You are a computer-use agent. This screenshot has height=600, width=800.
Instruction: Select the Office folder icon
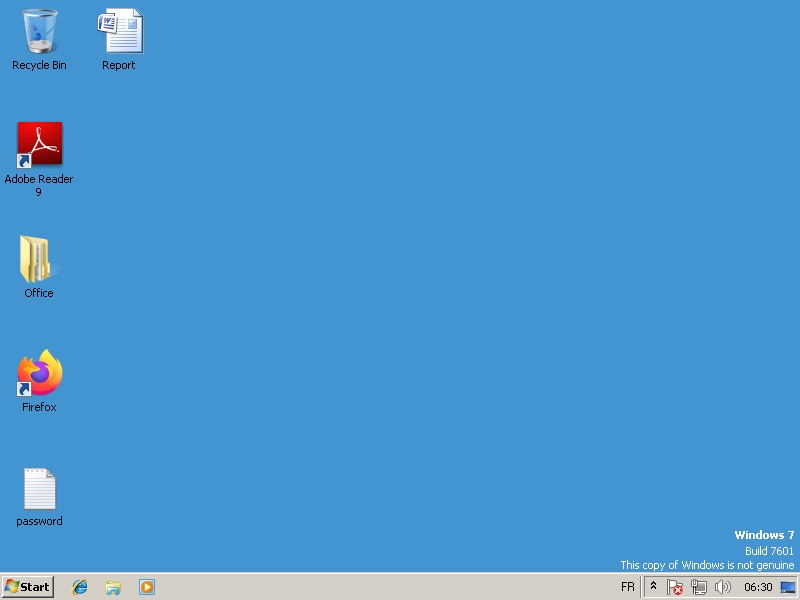[39, 266]
